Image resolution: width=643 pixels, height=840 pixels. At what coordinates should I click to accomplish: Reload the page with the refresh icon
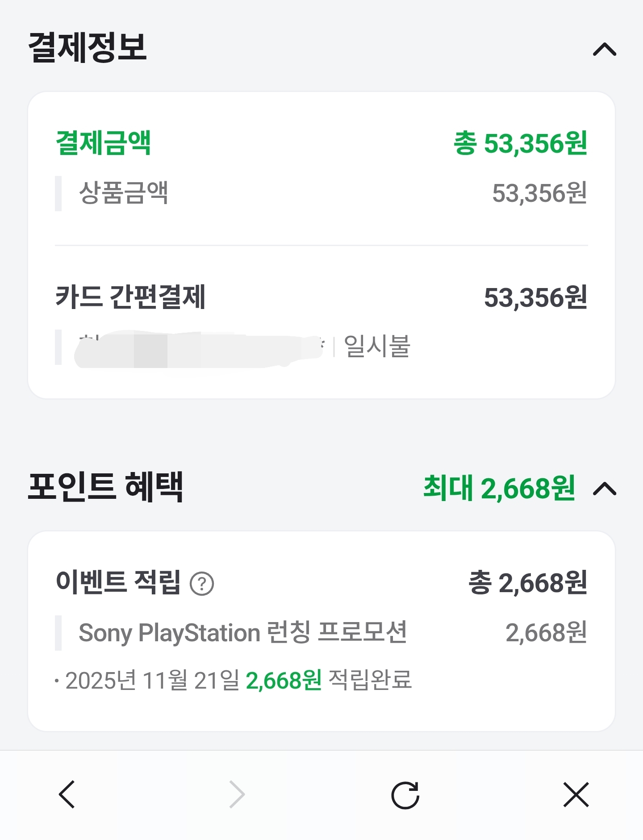click(405, 795)
